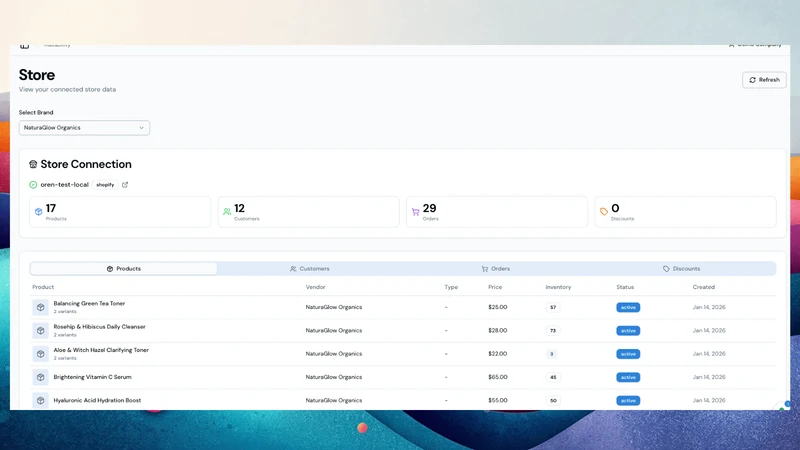Click the blue products box icon
The height and width of the screenshot is (450, 800).
[x=38, y=211]
